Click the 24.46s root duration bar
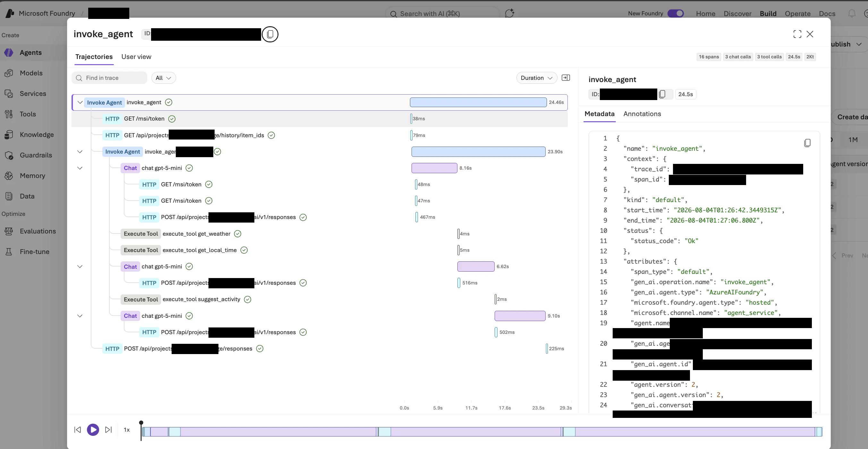 (x=478, y=102)
